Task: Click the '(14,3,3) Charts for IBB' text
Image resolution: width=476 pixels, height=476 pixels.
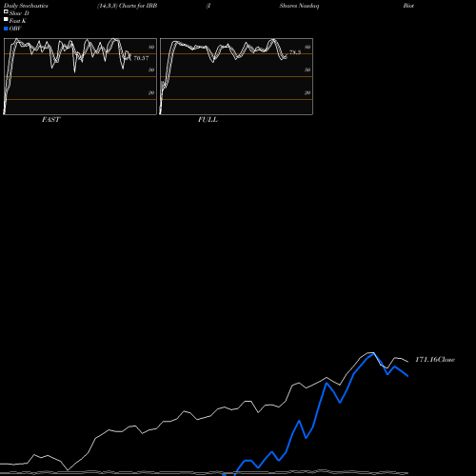Action: (128, 6)
